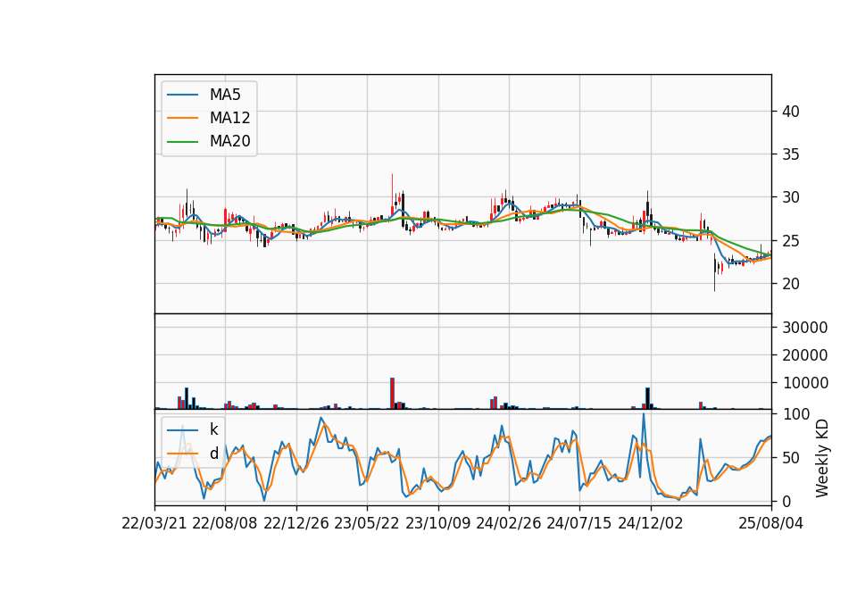The height and width of the screenshot is (616, 857).
Task: Click the MA12 legend label
Action: coord(229,118)
